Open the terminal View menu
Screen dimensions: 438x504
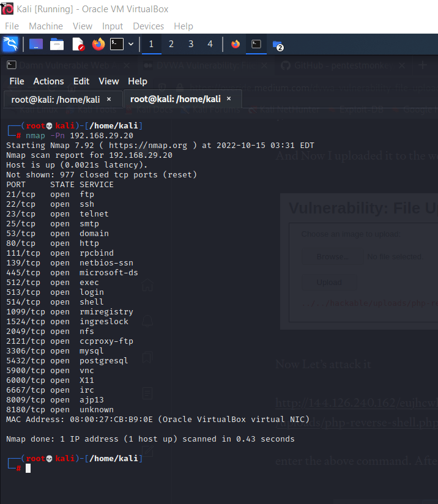109,81
